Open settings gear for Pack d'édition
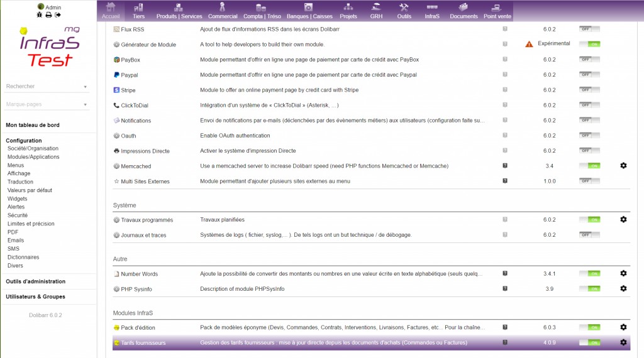644x358 pixels. [x=623, y=327]
